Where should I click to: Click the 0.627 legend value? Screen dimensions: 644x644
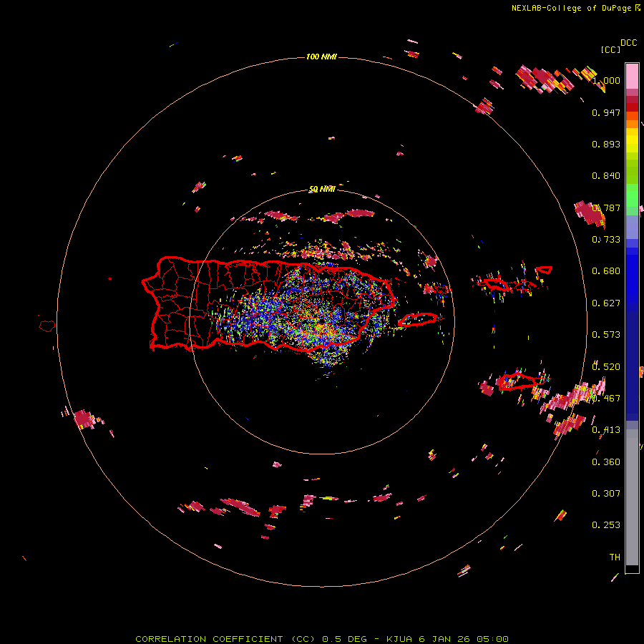(x=606, y=303)
